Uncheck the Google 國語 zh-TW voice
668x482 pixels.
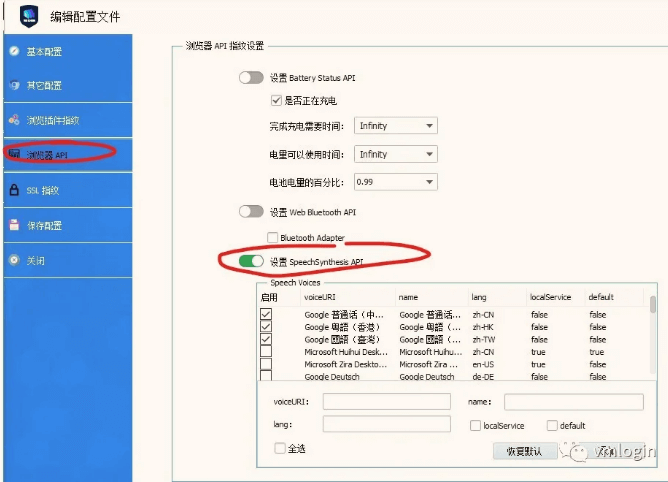pyautogui.click(x=266, y=339)
